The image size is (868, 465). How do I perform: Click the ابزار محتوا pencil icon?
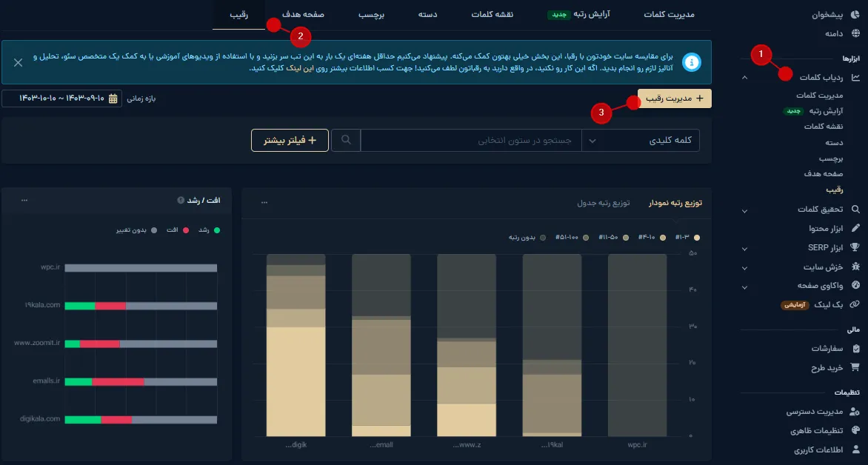pyautogui.click(x=856, y=228)
